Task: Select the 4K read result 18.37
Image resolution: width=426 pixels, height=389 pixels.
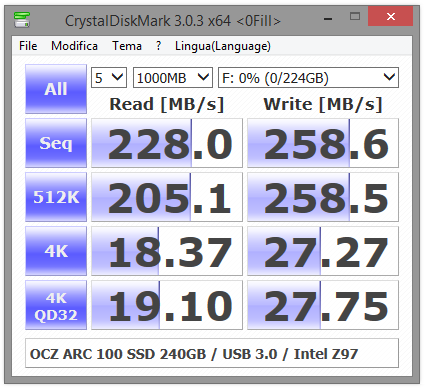Action: (x=167, y=251)
